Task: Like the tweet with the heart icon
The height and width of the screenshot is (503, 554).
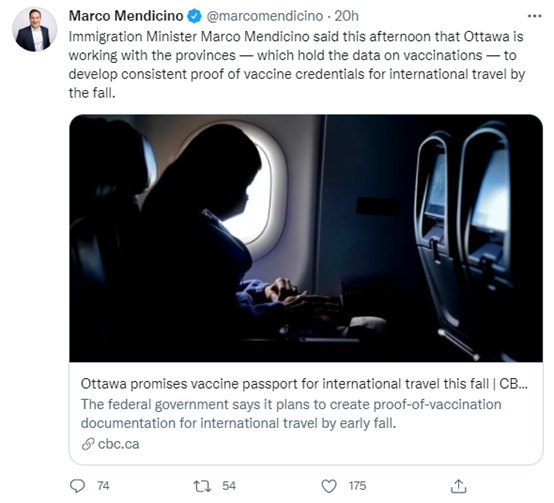Action: point(329,486)
